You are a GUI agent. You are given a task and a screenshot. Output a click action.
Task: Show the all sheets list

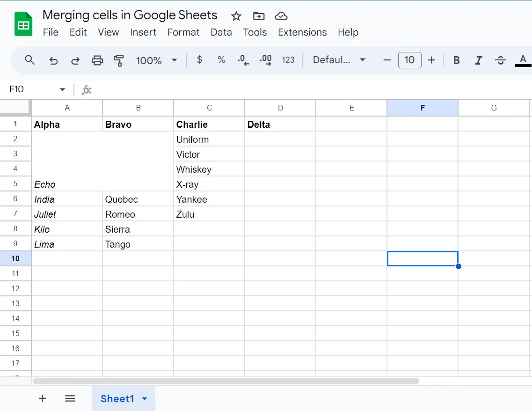coord(70,398)
